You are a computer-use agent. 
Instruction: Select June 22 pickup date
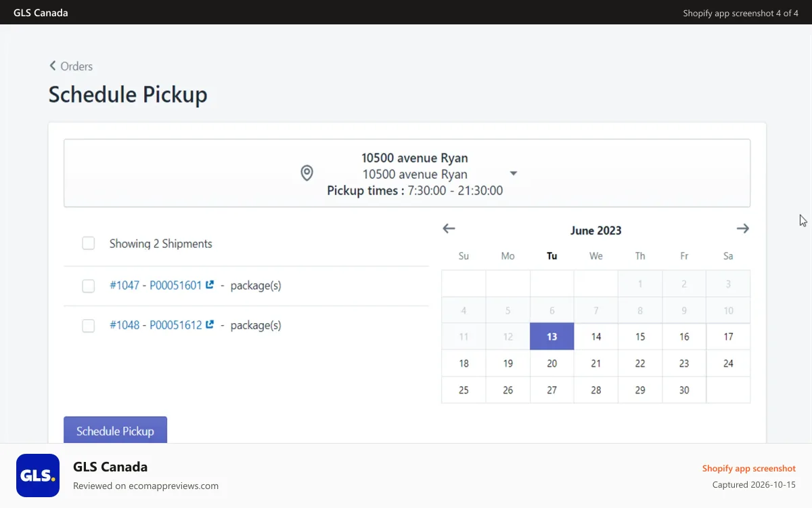[640, 364]
